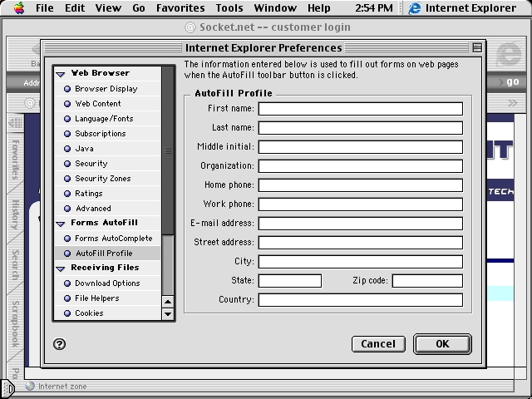Click the category list scroll up arrow

pyautogui.click(x=168, y=301)
